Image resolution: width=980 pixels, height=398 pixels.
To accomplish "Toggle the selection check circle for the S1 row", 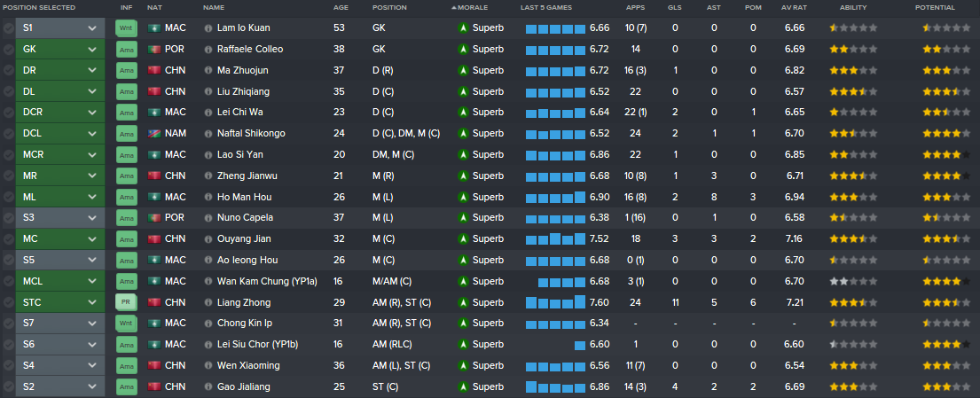I will [x=8, y=28].
